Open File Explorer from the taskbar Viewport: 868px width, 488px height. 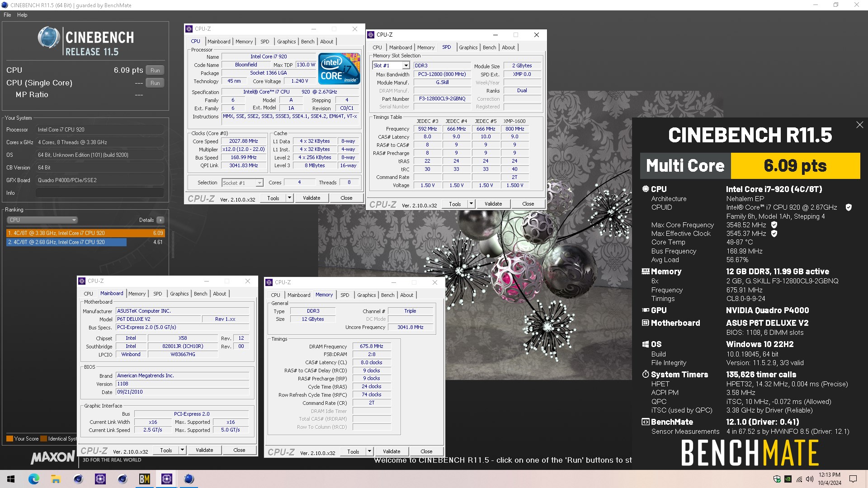56,479
